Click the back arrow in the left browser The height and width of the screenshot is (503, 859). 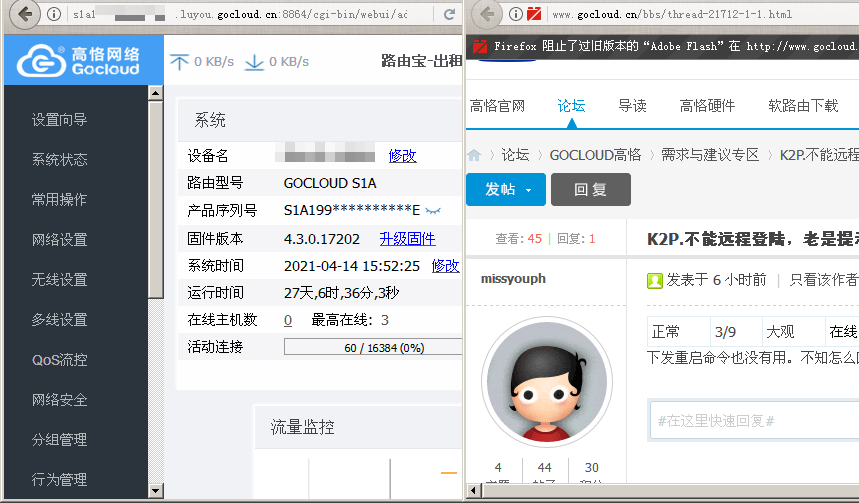[25, 14]
